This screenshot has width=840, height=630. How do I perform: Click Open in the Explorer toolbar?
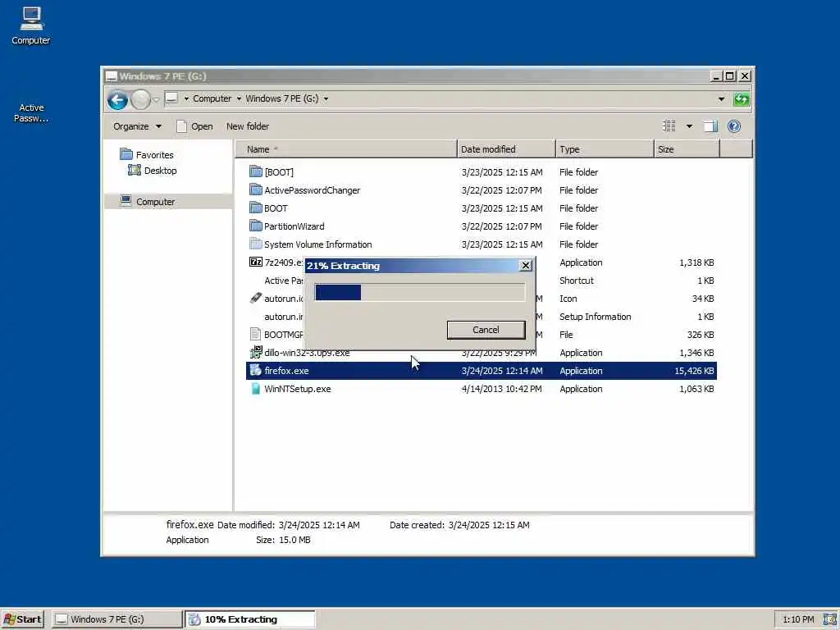[x=195, y=126]
